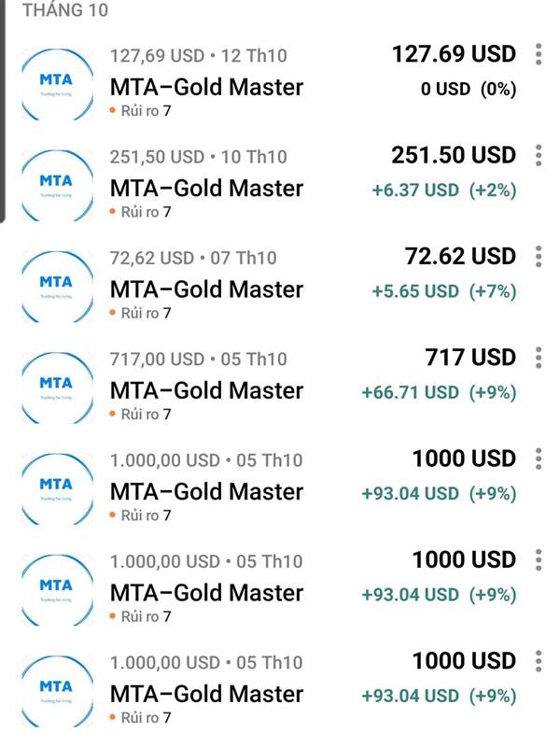Tap the kebab menu beside 72.62 USD

click(539, 257)
